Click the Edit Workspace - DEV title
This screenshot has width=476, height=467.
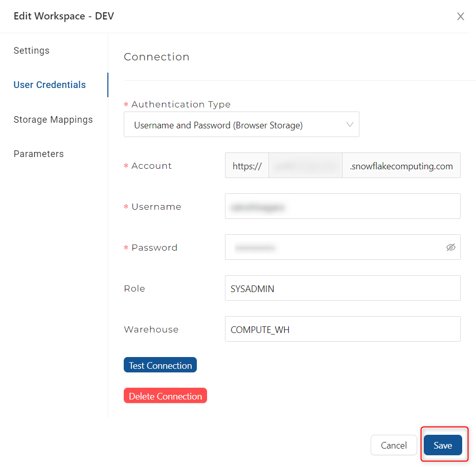[64, 16]
